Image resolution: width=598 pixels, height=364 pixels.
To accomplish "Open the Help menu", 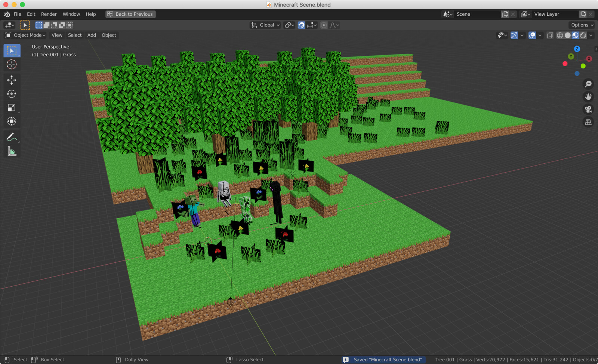I will (91, 14).
